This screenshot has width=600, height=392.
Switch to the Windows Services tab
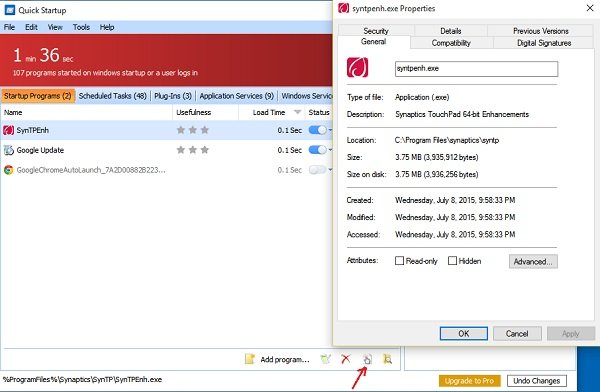(307, 96)
